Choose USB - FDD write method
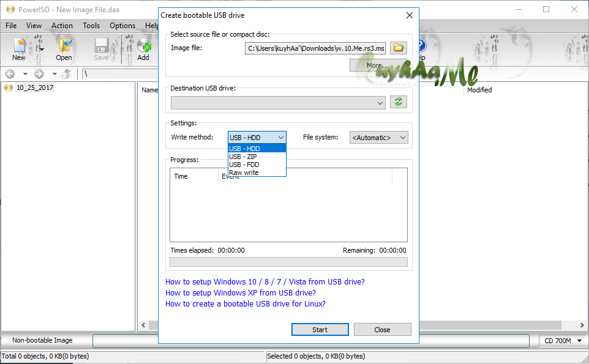The image size is (589, 364). 257,165
